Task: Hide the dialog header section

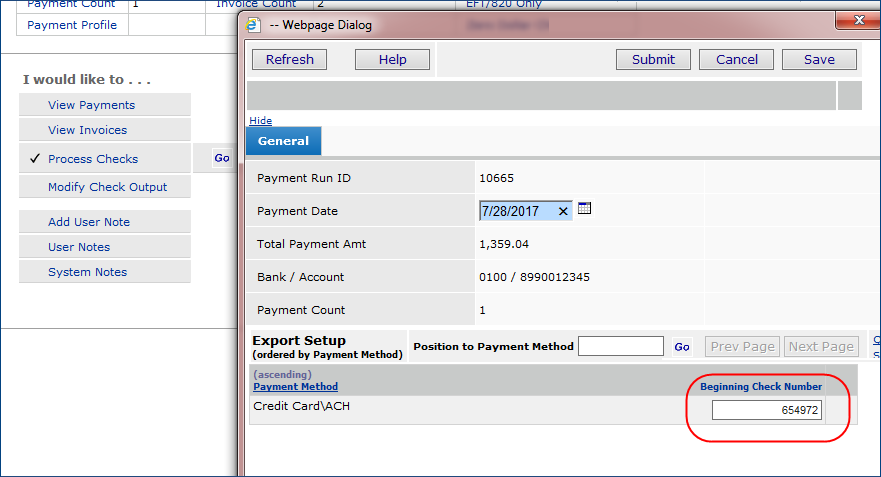Action: click(x=260, y=121)
